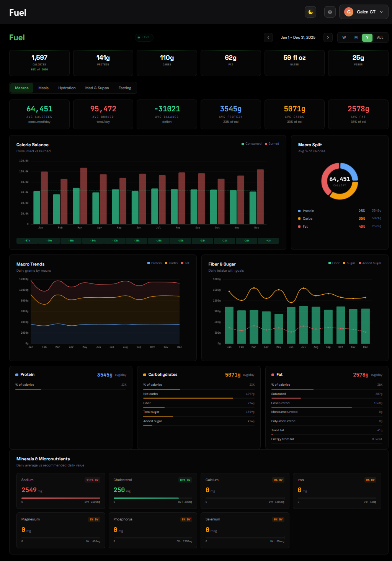The height and width of the screenshot is (561, 392).
Task: Click the 64,451 Avg Calories card
Action: click(x=39, y=114)
